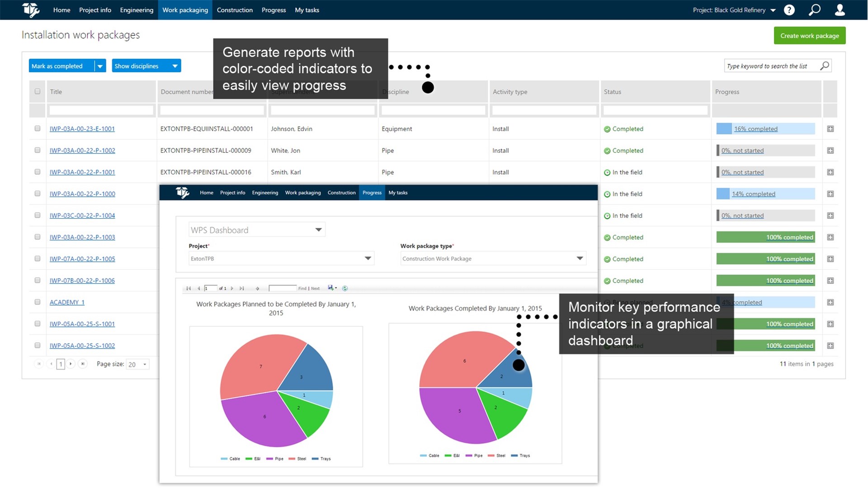Refresh the report with green refresh icon
868x488 pixels.
345,288
